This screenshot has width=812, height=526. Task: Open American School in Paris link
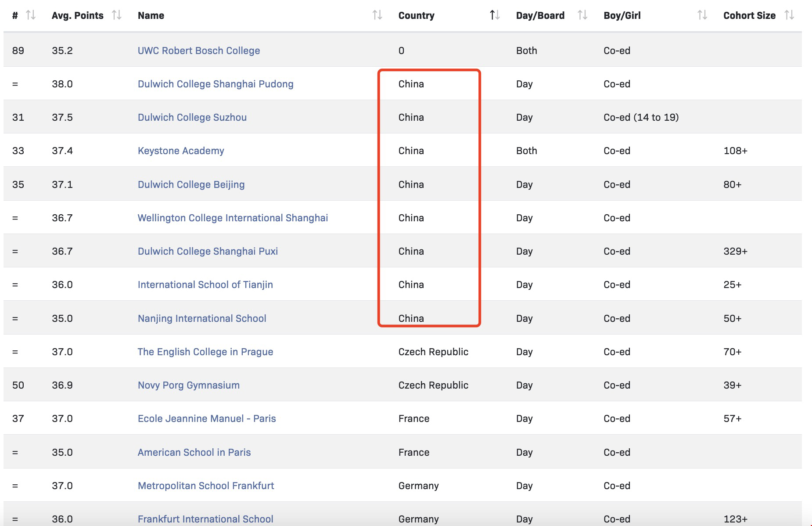[x=194, y=452]
